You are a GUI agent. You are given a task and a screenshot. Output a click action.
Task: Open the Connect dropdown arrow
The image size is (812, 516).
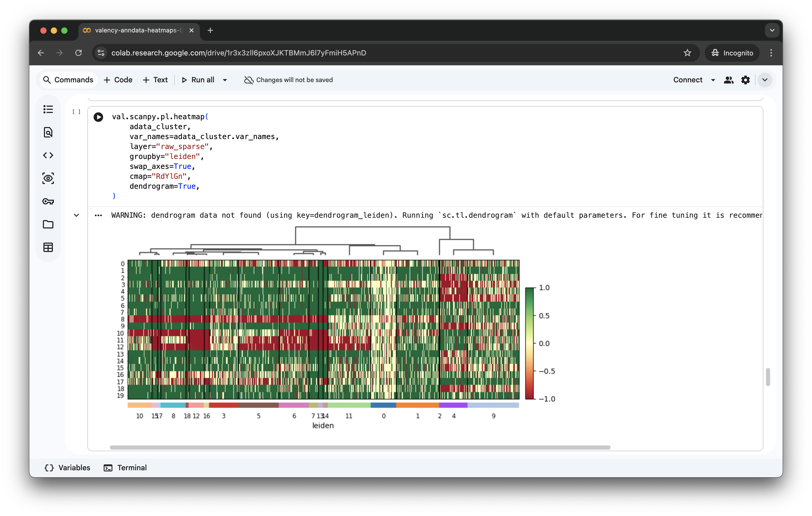(713, 80)
